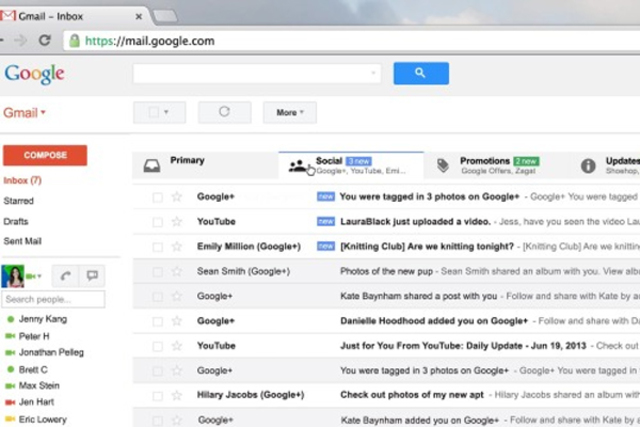This screenshot has width=640, height=427.
Task: Click the blue search button
Action: click(421, 73)
